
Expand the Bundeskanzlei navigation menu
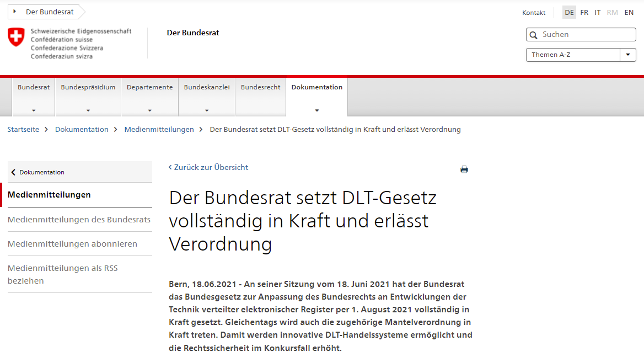[207, 110]
